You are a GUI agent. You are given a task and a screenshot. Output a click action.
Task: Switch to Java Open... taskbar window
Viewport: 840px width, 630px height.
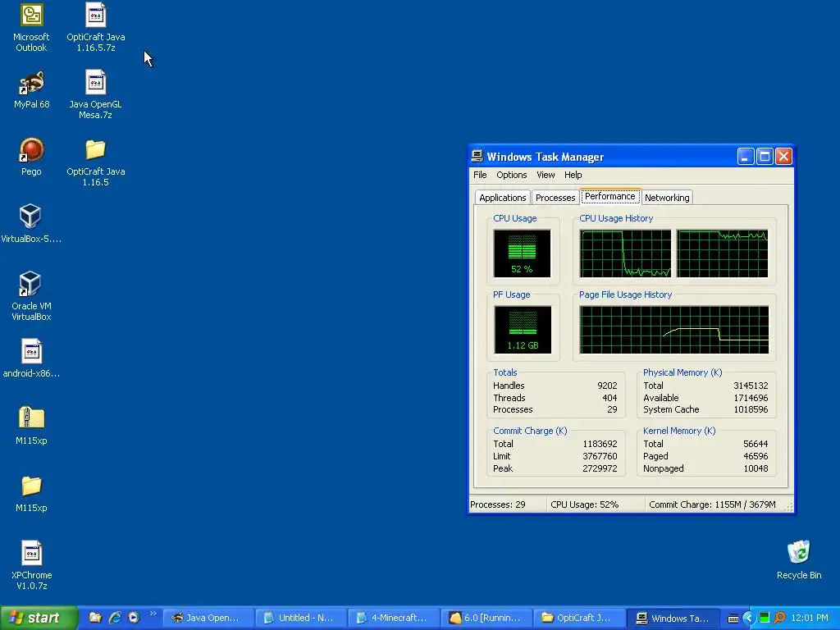[208, 618]
